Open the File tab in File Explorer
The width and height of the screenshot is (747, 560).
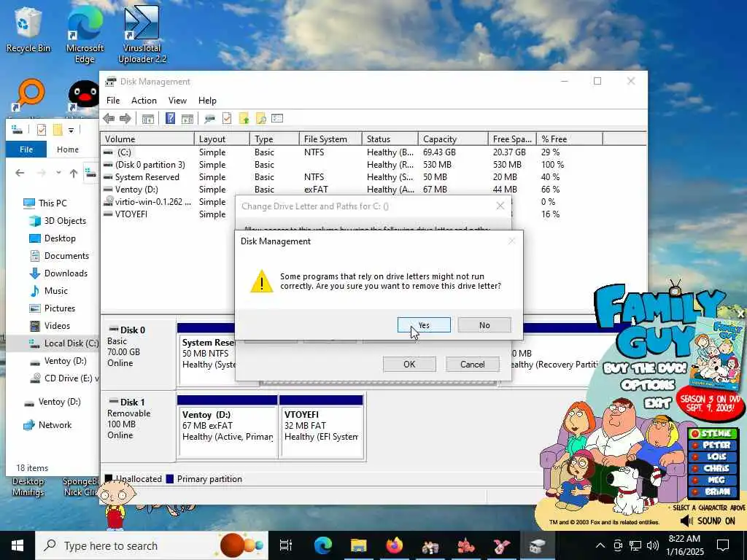(26, 149)
